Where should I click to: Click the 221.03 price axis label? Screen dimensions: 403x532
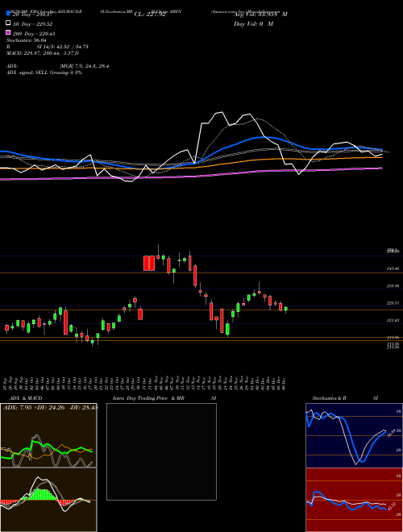tap(393, 320)
